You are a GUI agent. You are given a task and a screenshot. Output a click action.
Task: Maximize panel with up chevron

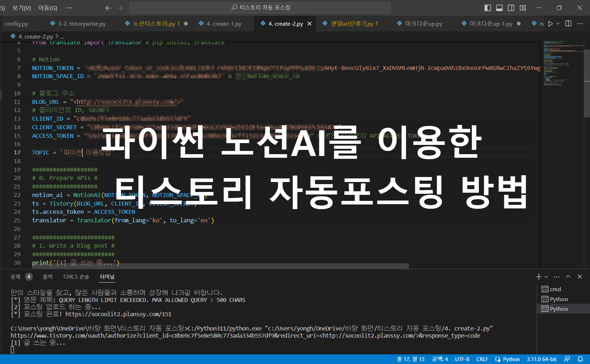[568, 277]
